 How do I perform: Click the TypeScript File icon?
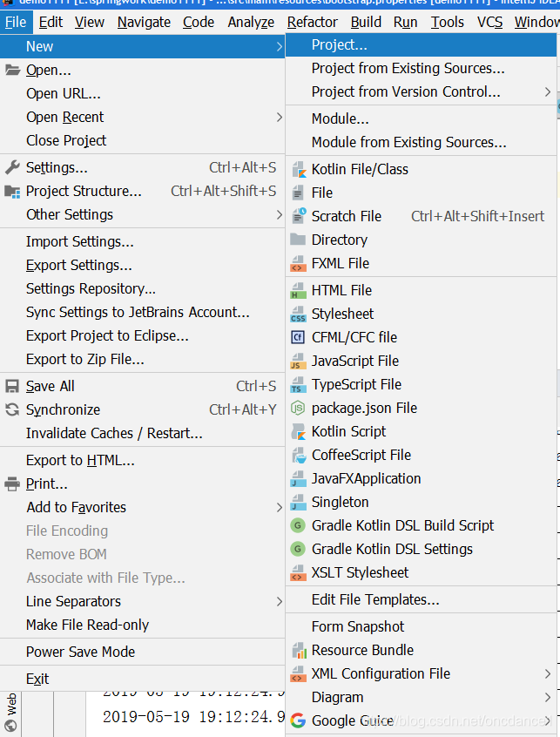[298, 384]
